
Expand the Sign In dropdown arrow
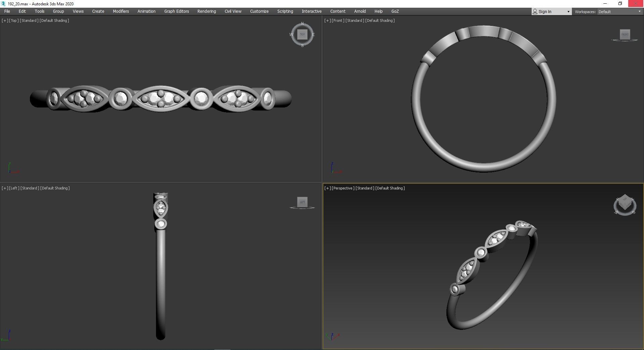pyautogui.click(x=568, y=12)
